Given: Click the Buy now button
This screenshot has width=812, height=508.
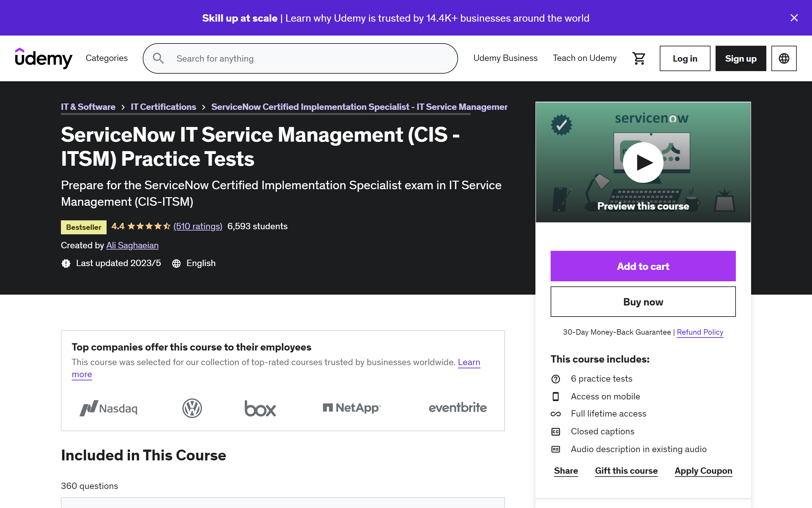Looking at the screenshot, I should 643,302.
